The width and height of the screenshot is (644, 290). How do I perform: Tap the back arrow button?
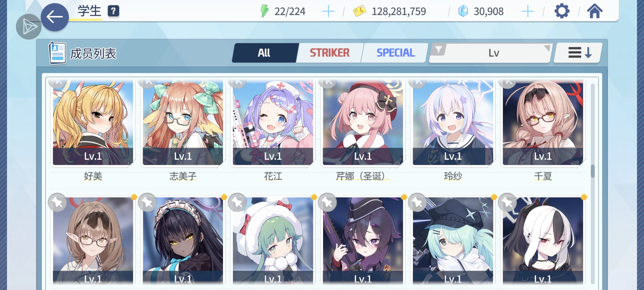[55, 17]
